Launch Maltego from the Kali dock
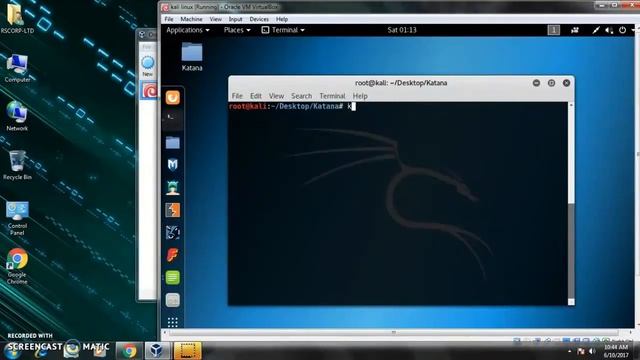Screen dimensions: 640x360 point(173,232)
